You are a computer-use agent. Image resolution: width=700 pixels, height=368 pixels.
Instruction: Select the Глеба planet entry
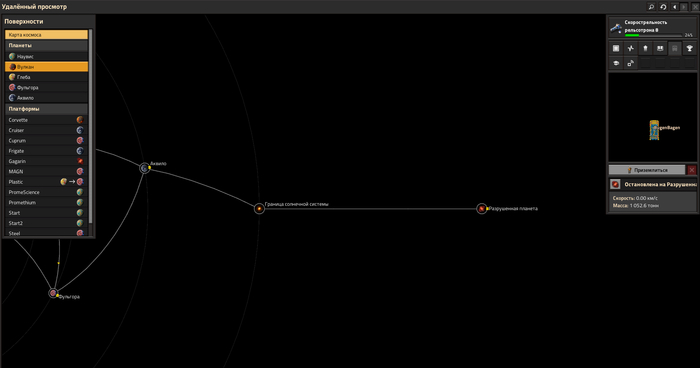tap(46, 77)
